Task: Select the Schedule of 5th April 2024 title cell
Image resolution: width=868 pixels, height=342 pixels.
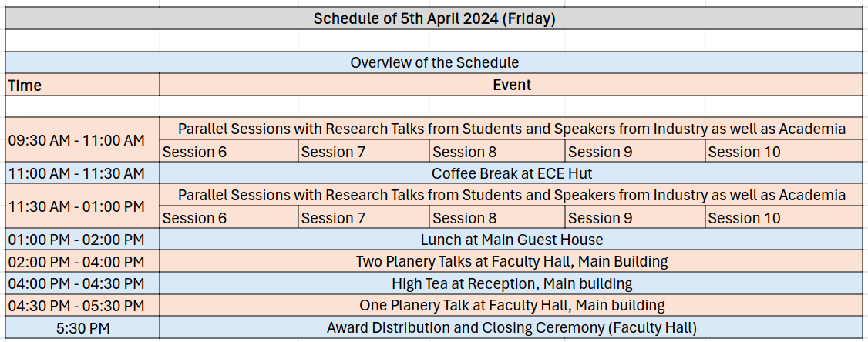Action: [x=434, y=18]
